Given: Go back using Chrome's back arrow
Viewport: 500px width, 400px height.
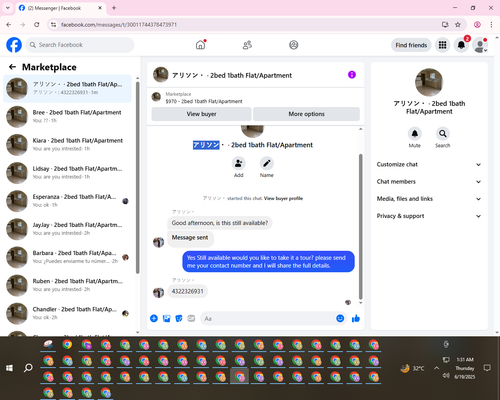Looking at the screenshot, I should (9, 24).
